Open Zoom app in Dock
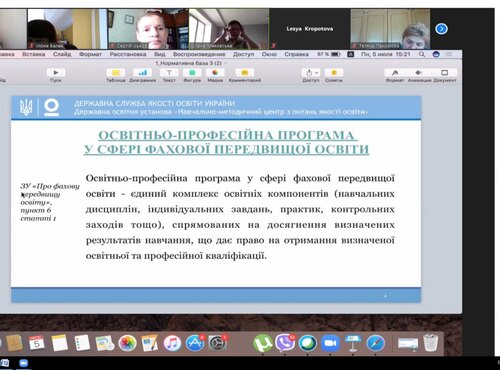Screen dimensions: 500x370 click(x=330, y=343)
